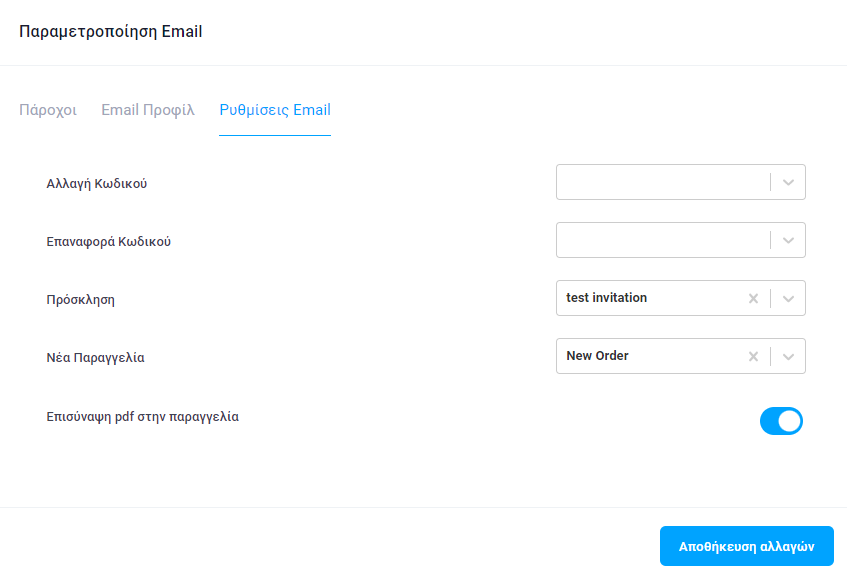Expand the Αλλαγή Κωδικού dropdown chevron
The height and width of the screenshot is (585, 847).
(788, 183)
